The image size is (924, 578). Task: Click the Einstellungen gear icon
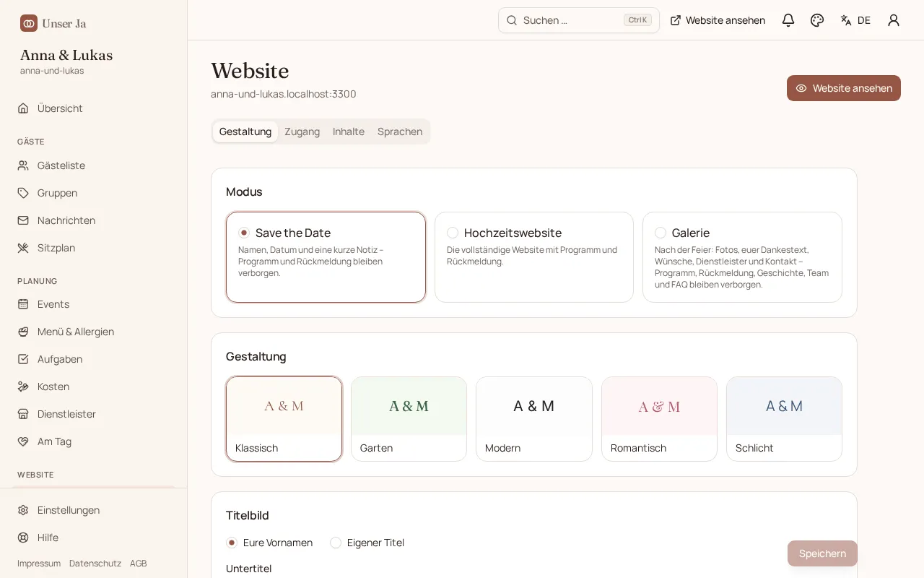tap(23, 510)
